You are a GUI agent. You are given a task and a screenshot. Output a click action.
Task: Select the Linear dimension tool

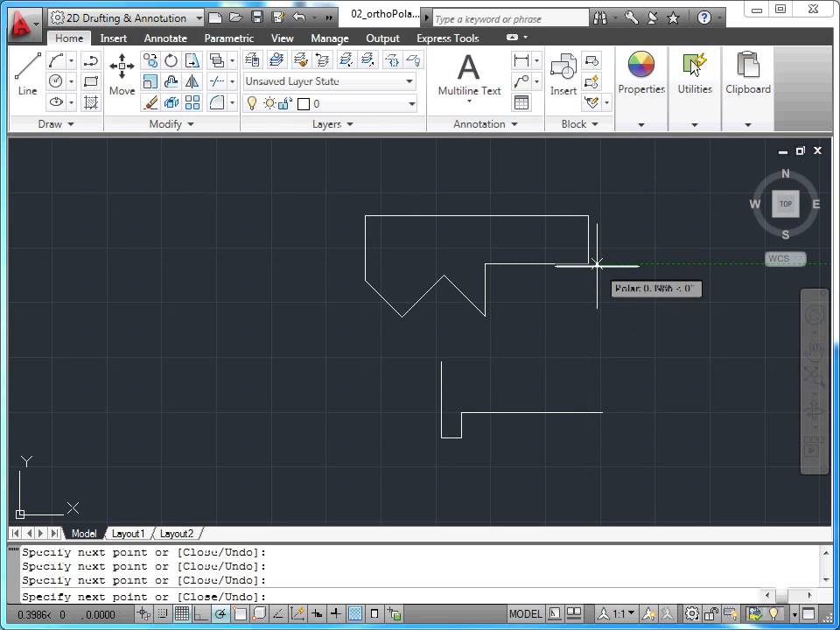(521, 60)
